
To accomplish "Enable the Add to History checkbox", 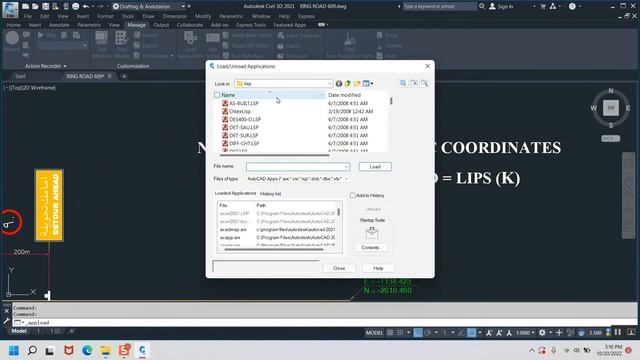I will click(x=353, y=196).
